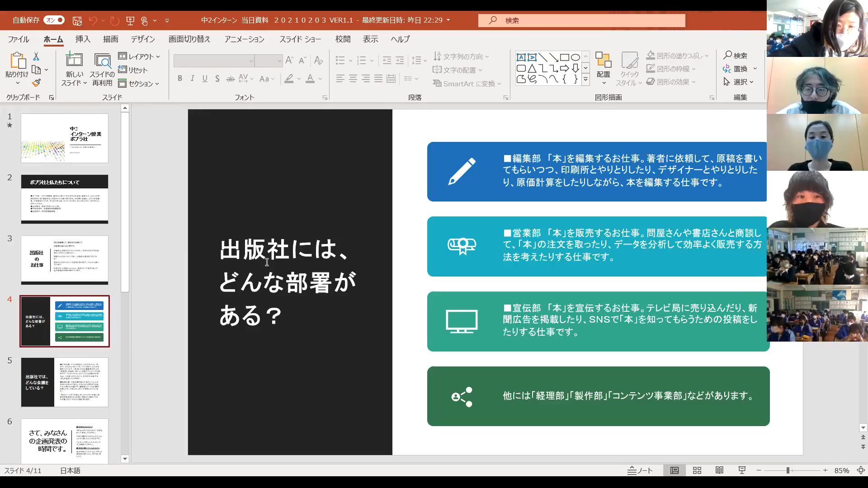Click the 検索 find button
868x488 pixels.
736,55
